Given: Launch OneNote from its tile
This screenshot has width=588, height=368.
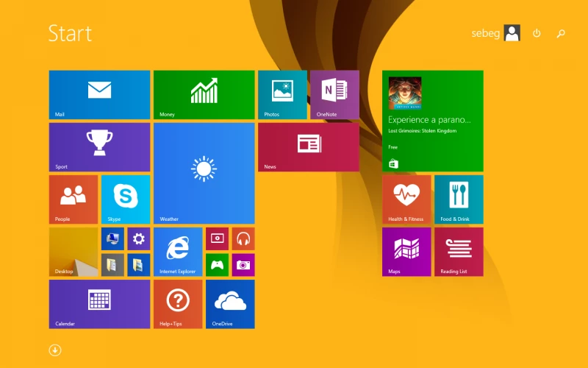Looking at the screenshot, I should tap(334, 95).
